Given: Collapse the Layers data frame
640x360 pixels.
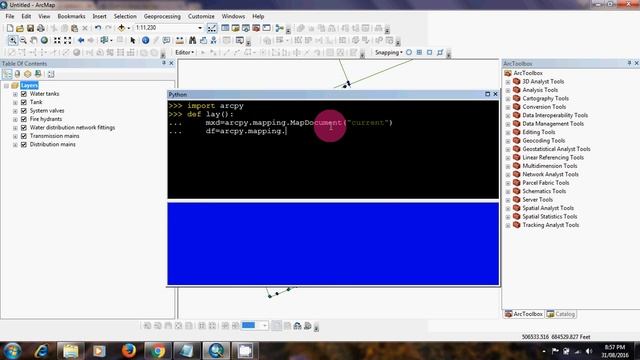Looking at the screenshot, I should [x=6, y=85].
